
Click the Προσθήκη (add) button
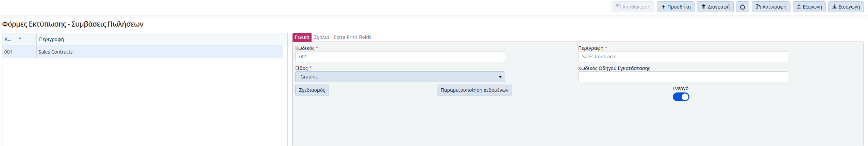coord(675,7)
